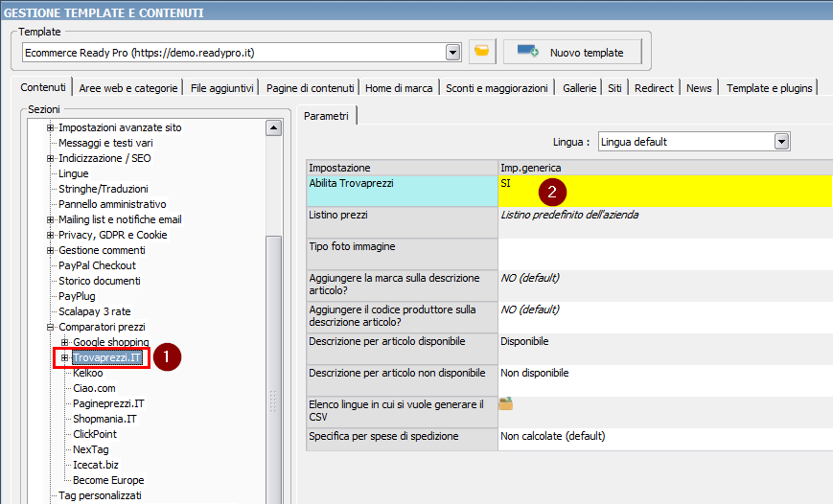Click the Non disponibile value cell
This screenshot has height=504, width=833.
point(665,380)
